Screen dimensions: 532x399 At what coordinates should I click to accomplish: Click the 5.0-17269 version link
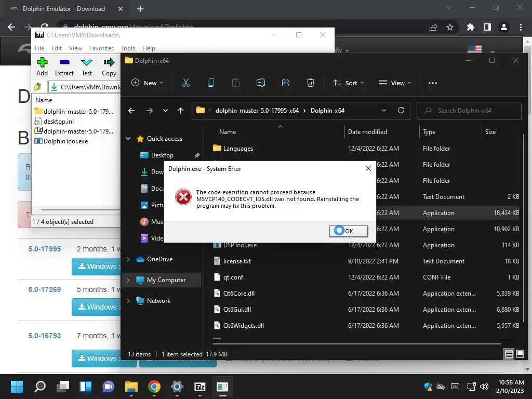click(x=45, y=289)
